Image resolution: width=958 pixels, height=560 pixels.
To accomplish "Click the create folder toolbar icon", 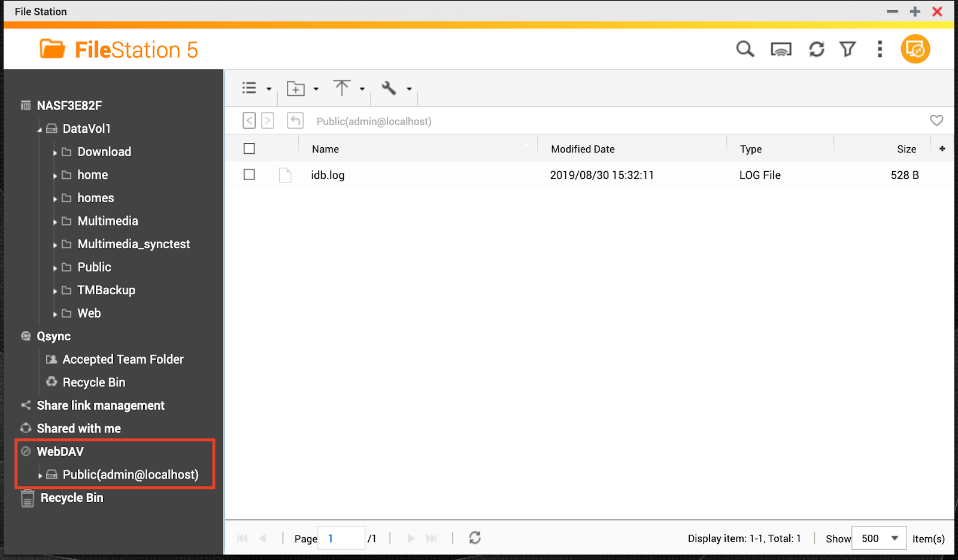I will pos(296,89).
